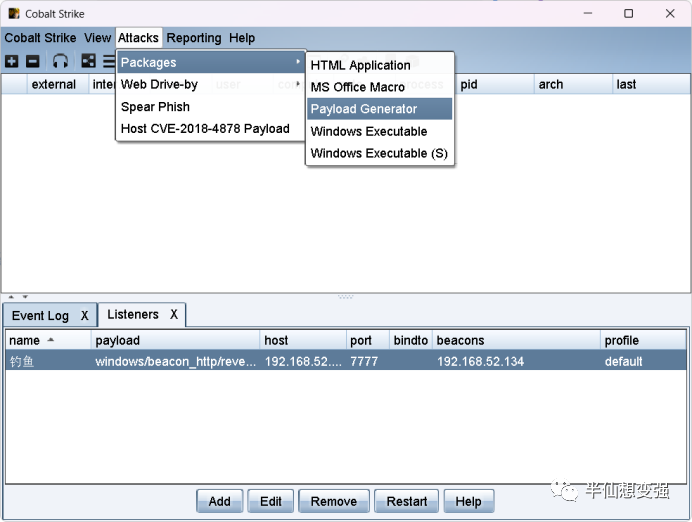Image resolution: width=692 pixels, height=522 pixels.
Task: Choose Windows Executable (S) package
Action: pyautogui.click(x=380, y=153)
